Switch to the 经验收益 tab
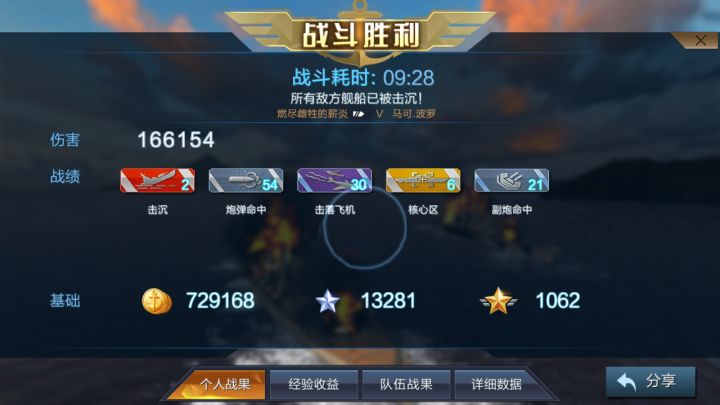 [x=314, y=384]
